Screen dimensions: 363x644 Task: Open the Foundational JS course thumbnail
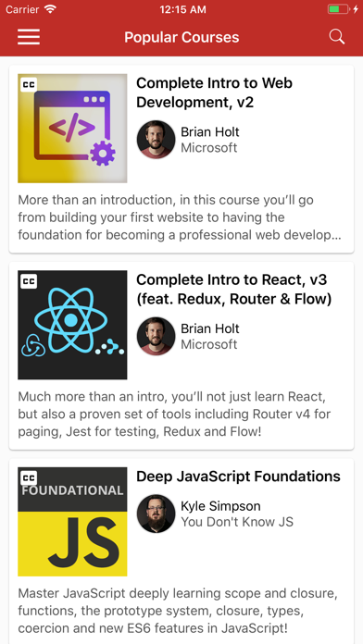click(72, 522)
